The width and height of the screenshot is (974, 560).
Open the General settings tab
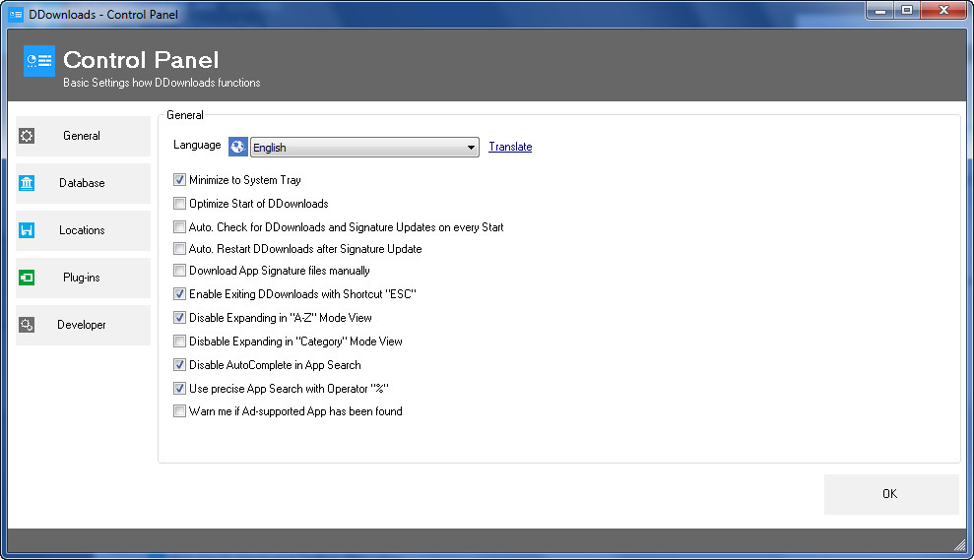pos(84,136)
